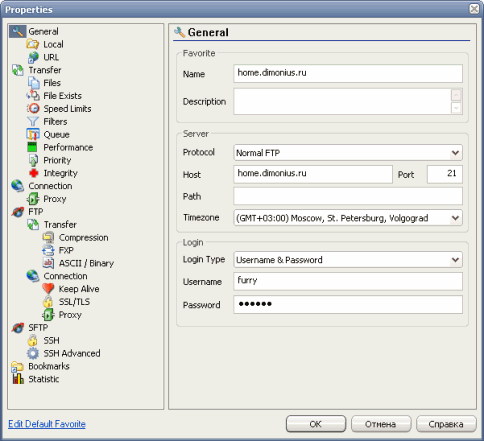The width and height of the screenshot is (484, 441).
Task: Click the URL globe icon
Action: (33, 57)
